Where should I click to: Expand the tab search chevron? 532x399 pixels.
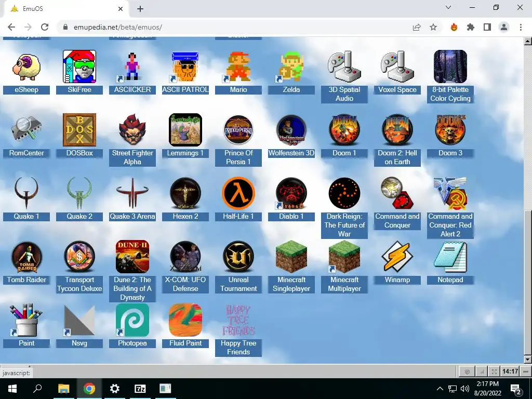(448, 7)
